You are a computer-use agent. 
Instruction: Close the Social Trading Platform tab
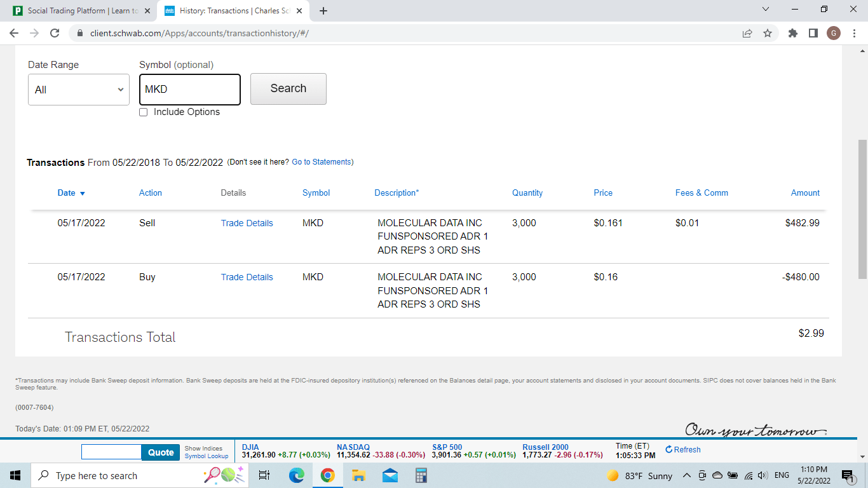[x=147, y=11]
